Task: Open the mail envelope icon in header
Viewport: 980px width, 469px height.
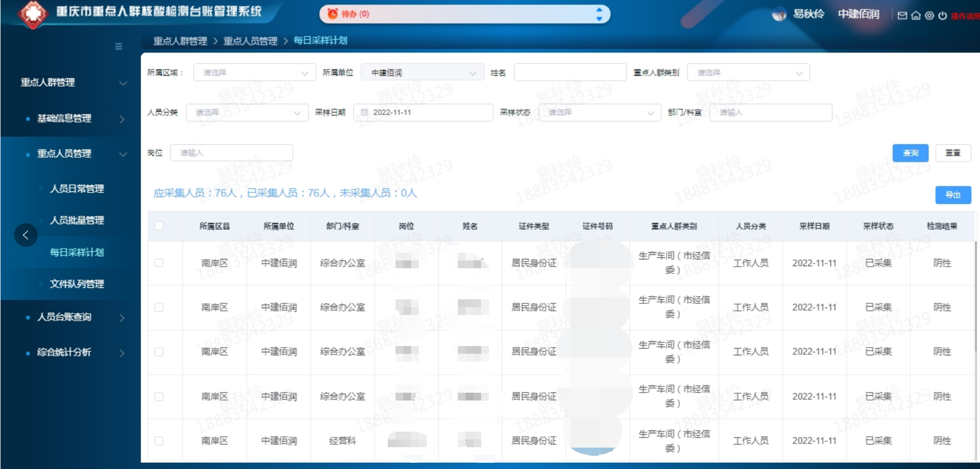Action: (x=902, y=16)
